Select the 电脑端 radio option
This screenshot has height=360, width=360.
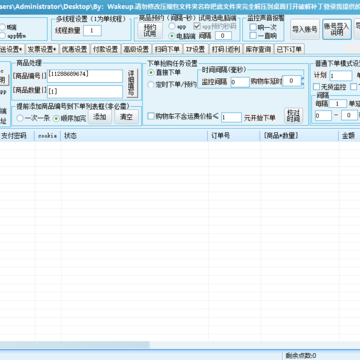172,36
